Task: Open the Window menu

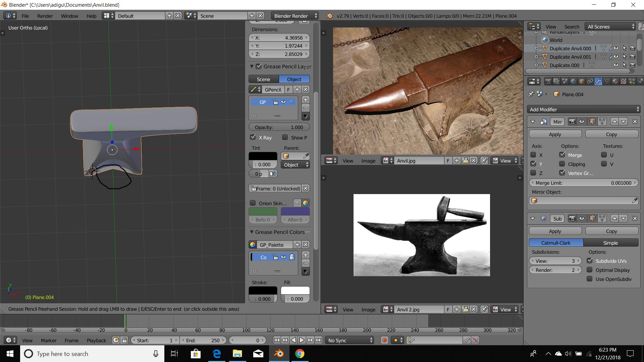Action: (69, 16)
